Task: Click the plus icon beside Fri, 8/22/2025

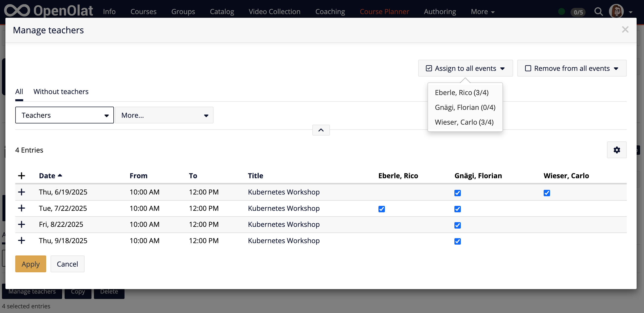Action: (22, 224)
